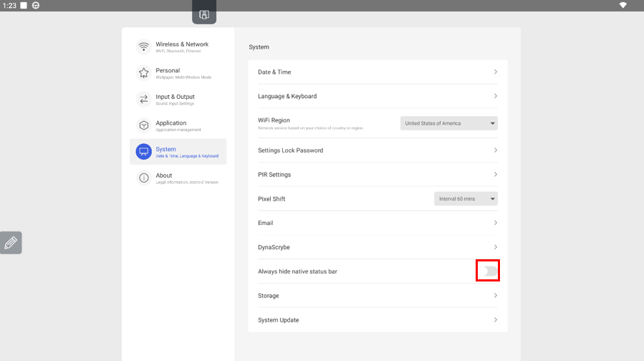644x361 pixels.
Task: Open DynaScrybe settings
Action: click(377, 247)
